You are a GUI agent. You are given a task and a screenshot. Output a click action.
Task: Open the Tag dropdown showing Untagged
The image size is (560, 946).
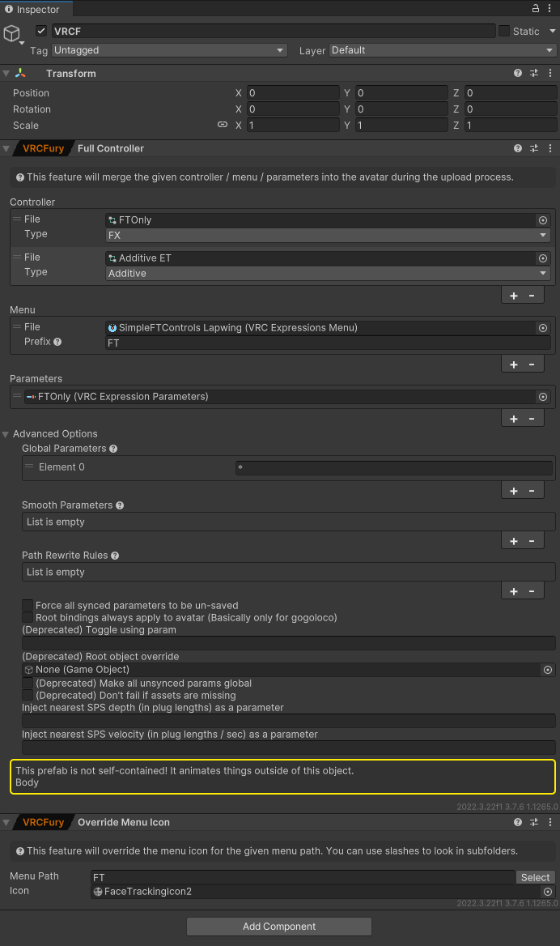(169, 50)
